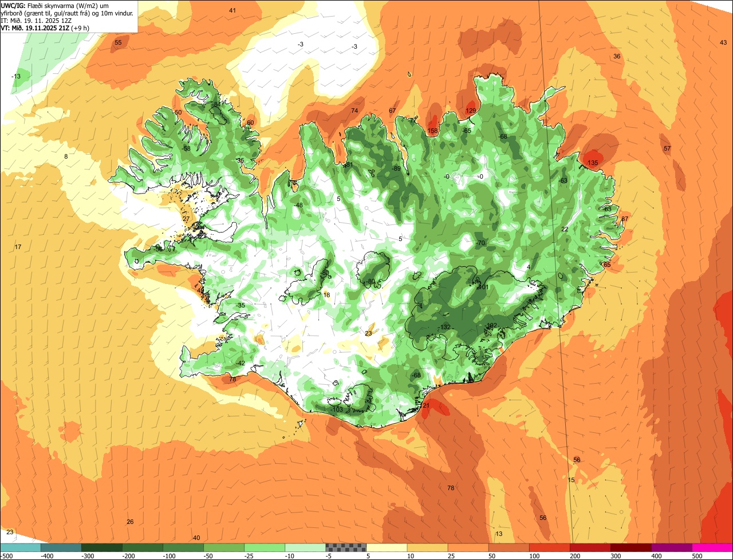The width and height of the screenshot is (733, 560).
Task: Click the legend swatch between 10 and 25
Action: (x=427, y=547)
